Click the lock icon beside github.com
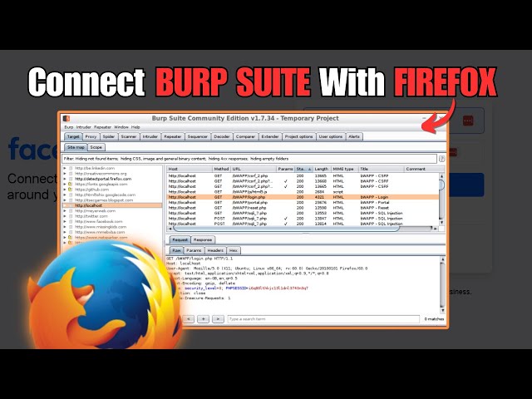This screenshot has height=399, width=532. tap(70, 190)
